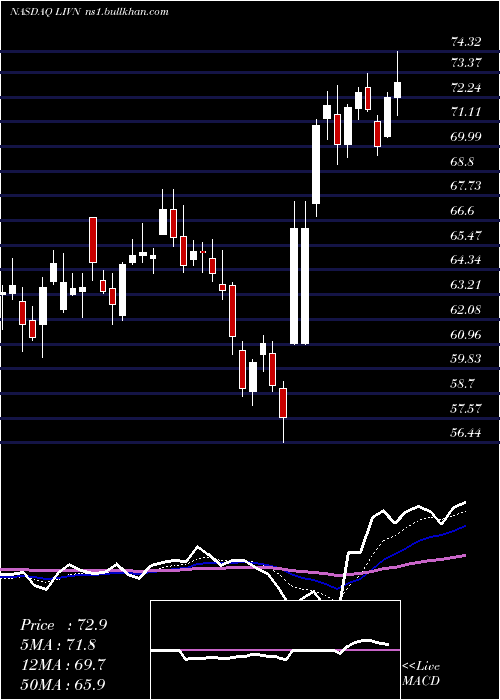This screenshot has width=500, height=700.
Task: Select the 59.83 price axis label
Action: point(466,359)
